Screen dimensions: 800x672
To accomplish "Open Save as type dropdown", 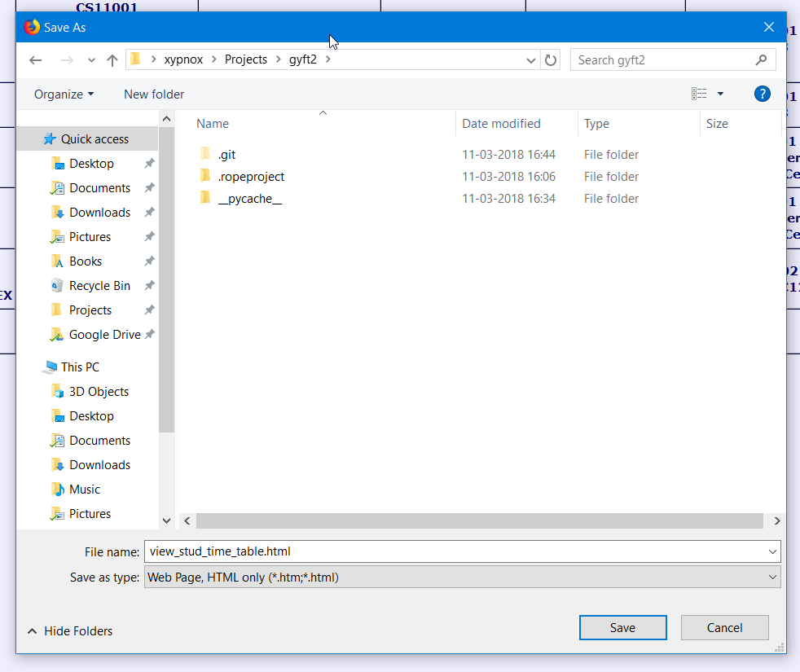I will pyautogui.click(x=462, y=577).
